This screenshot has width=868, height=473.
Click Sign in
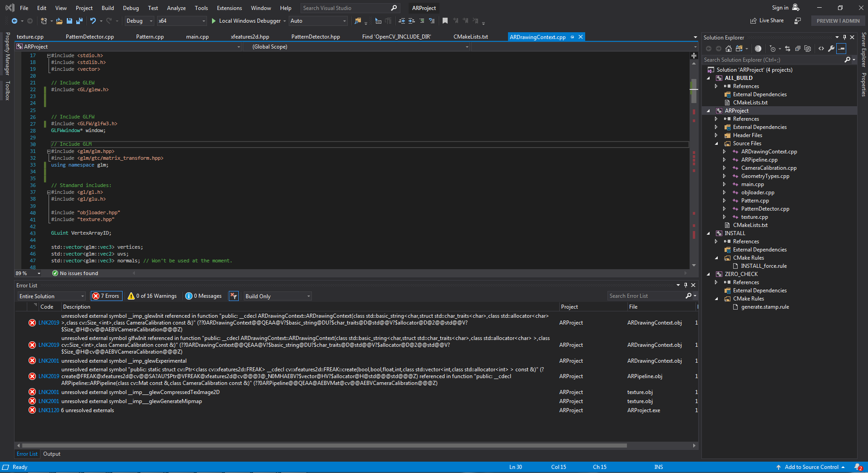[780, 8]
